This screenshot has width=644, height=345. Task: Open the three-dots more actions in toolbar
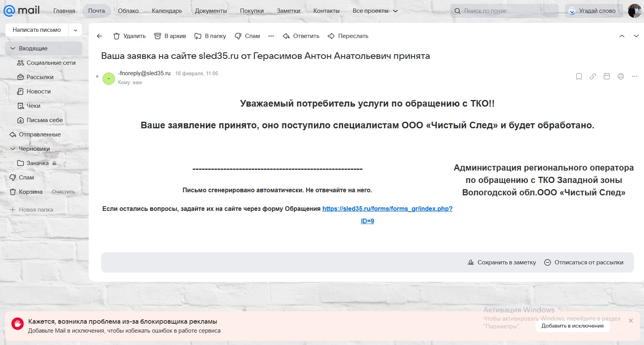[x=271, y=36]
